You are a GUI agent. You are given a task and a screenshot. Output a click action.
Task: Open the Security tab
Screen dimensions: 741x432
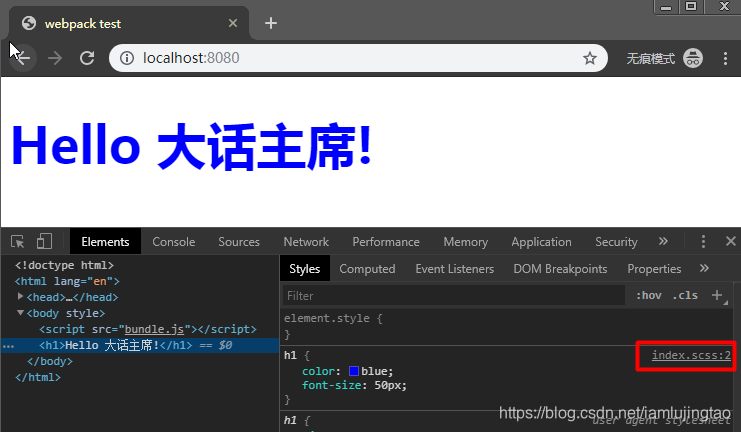point(616,242)
